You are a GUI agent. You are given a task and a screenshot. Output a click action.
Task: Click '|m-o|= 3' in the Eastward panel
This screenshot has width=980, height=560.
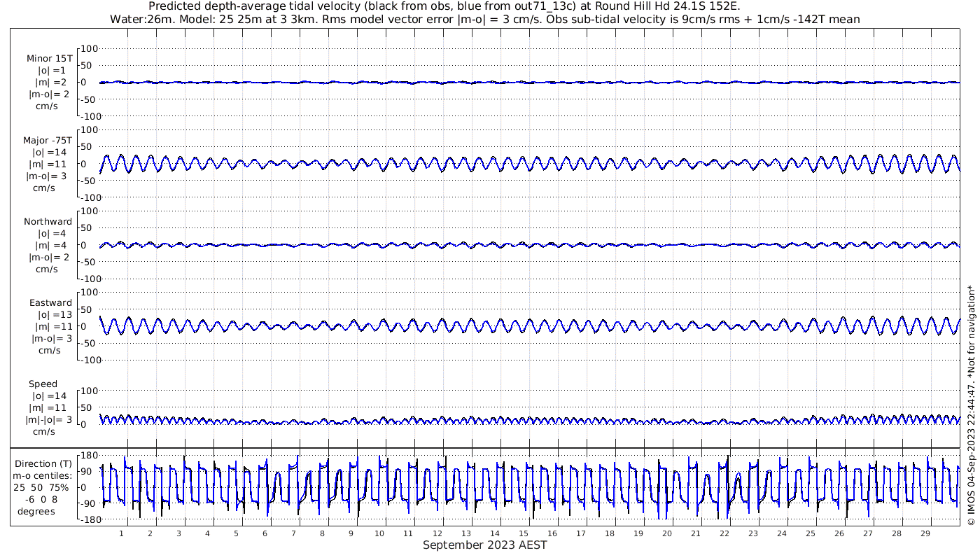point(51,338)
